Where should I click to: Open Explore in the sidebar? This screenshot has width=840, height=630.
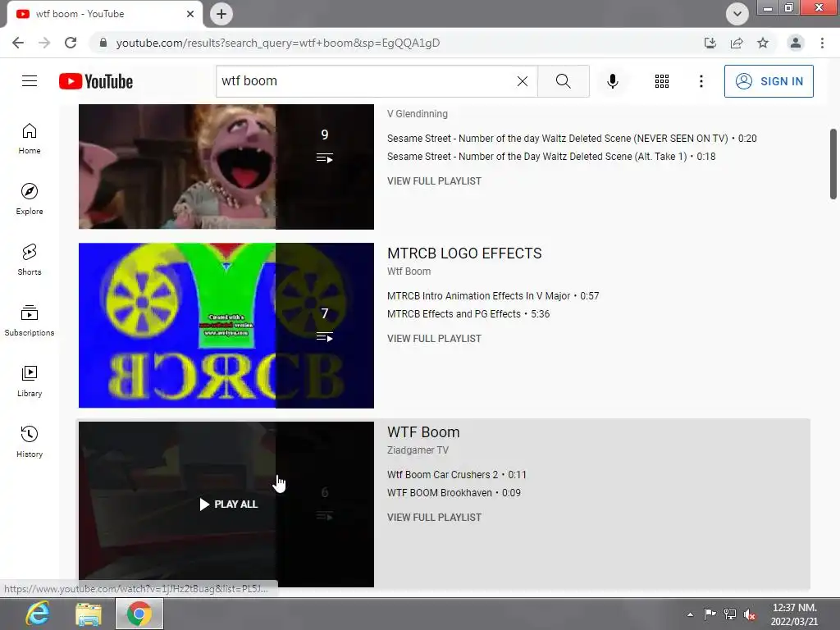[x=30, y=199]
